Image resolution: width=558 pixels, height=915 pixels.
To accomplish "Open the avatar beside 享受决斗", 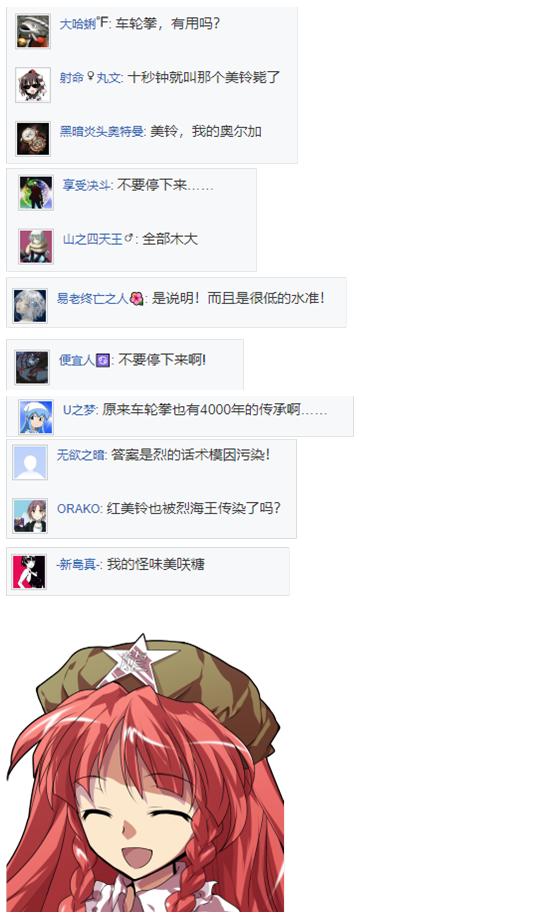I will point(36,193).
